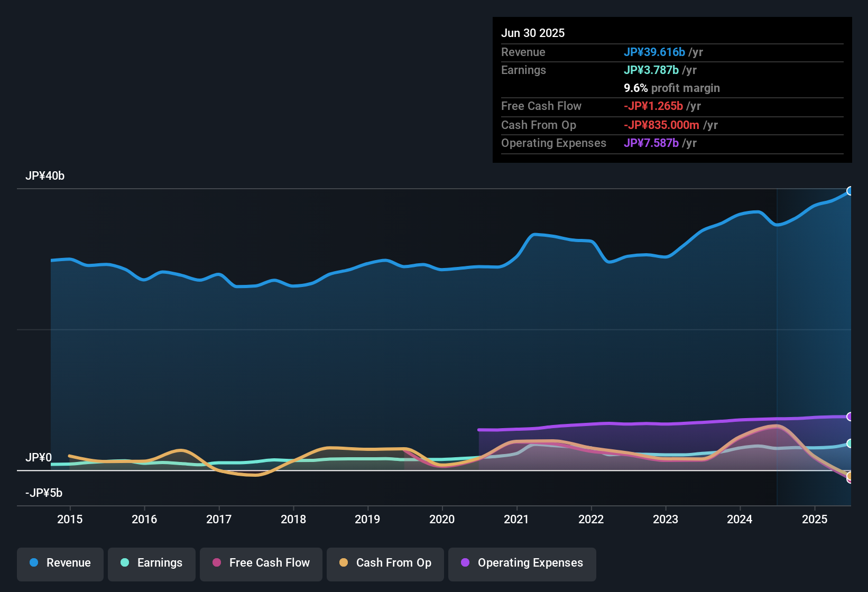The width and height of the screenshot is (868, 592).
Task: Toggle the Free Cash Flow series visibility
Action: [261, 563]
